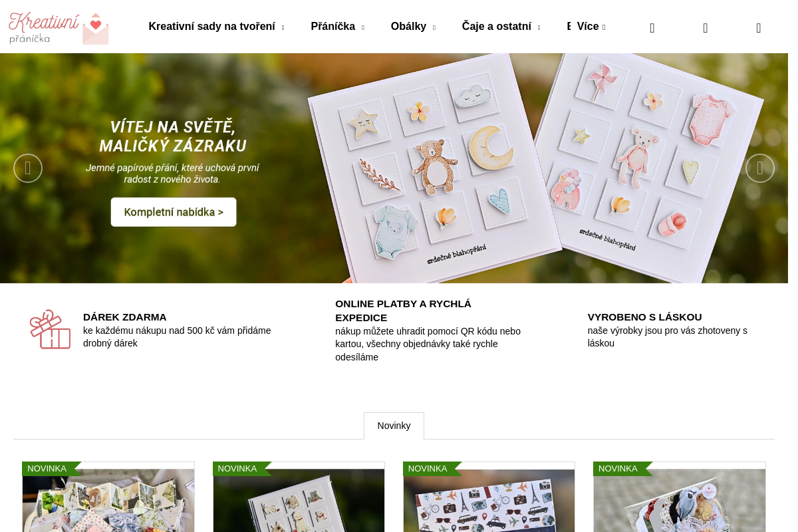The image size is (798, 532).
Task: Open the fourth Novinka product with bird
Action: coord(680,497)
